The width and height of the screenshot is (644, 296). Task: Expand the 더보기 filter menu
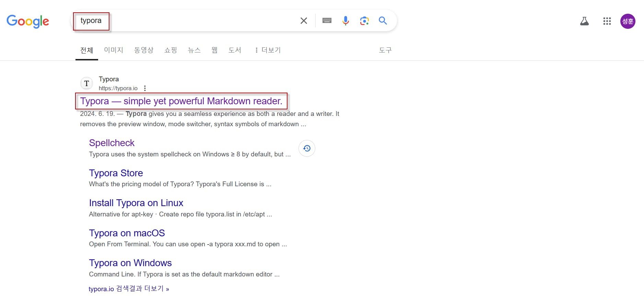pyautogui.click(x=268, y=50)
